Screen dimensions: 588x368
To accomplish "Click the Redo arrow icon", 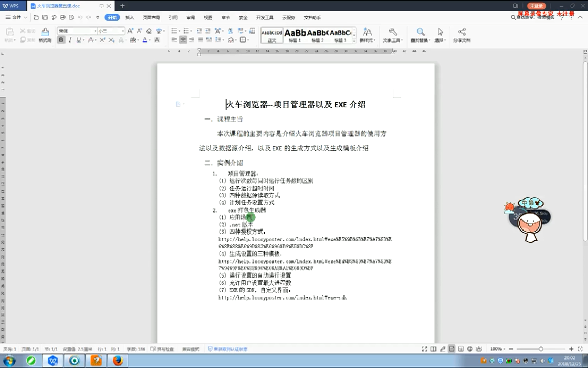I will click(x=89, y=17).
